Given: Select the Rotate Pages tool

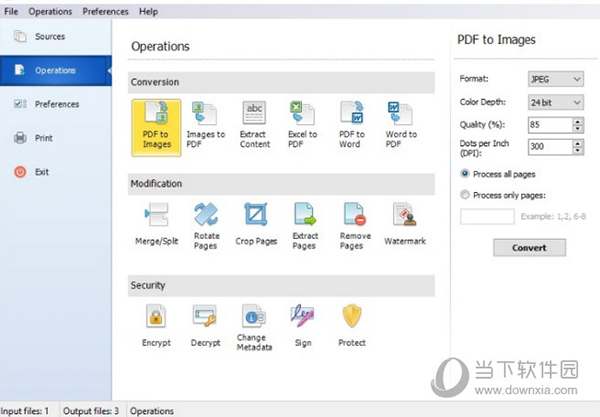Looking at the screenshot, I should point(206,225).
